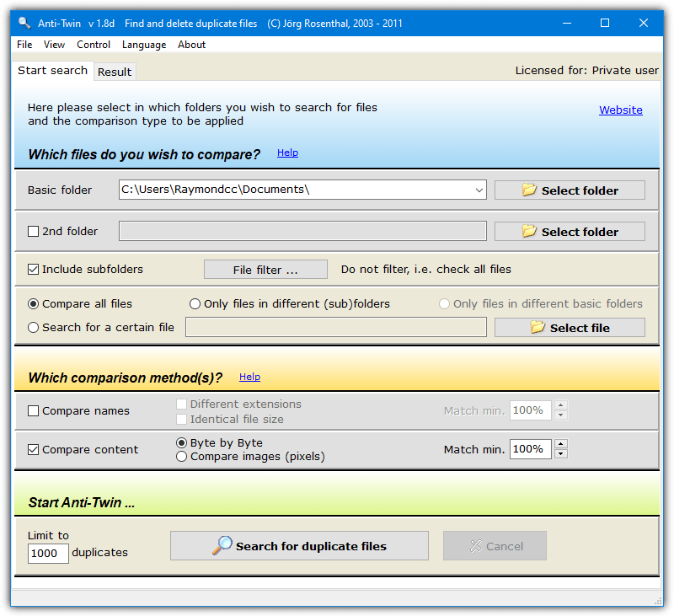Tick the Compare names checkbox
Screen dimensions: 674x616
[33, 411]
